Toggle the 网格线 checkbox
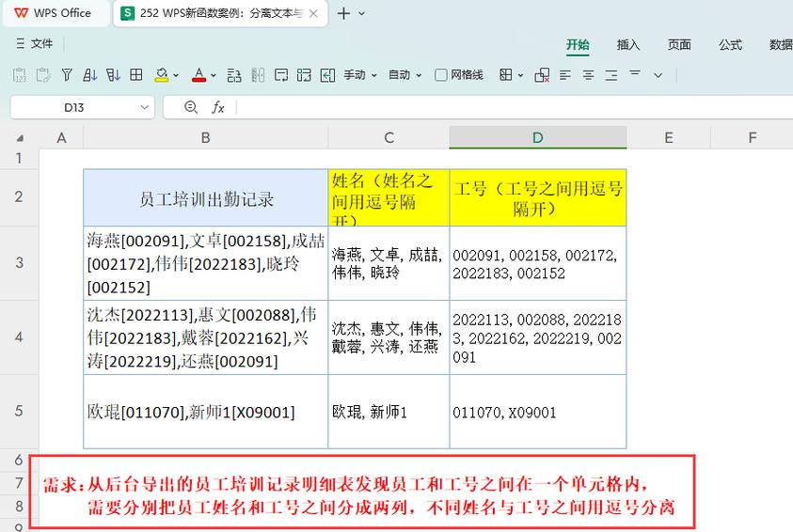793x532 pixels. coord(440,75)
